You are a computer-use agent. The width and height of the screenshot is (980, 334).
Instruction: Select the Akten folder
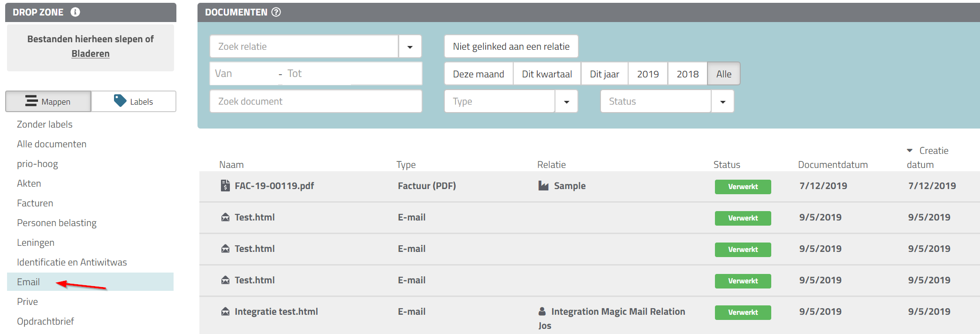(29, 183)
